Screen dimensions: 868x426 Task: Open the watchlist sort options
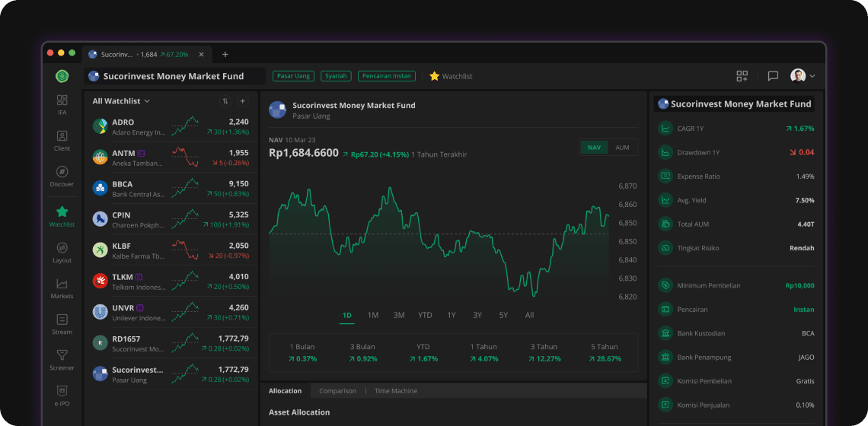click(x=225, y=101)
